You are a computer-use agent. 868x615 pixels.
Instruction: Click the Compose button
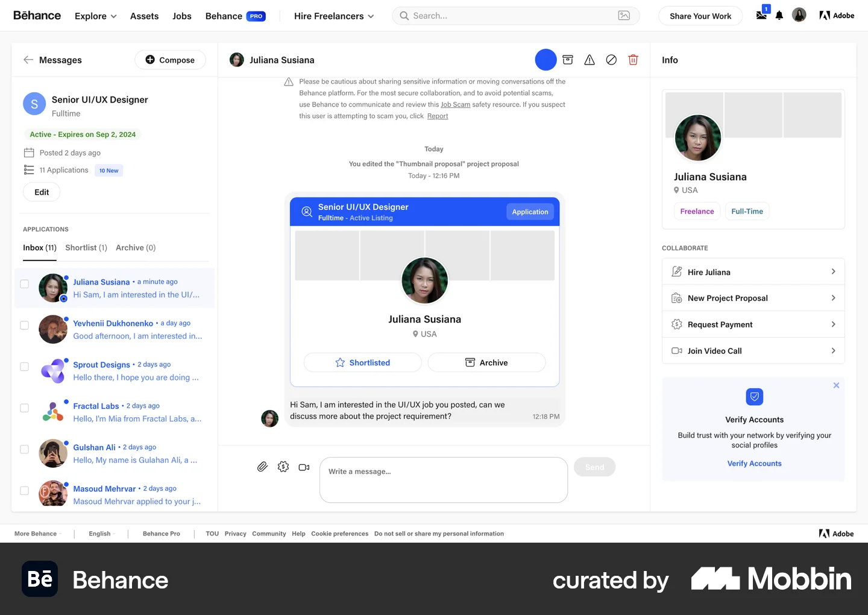tap(170, 60)
